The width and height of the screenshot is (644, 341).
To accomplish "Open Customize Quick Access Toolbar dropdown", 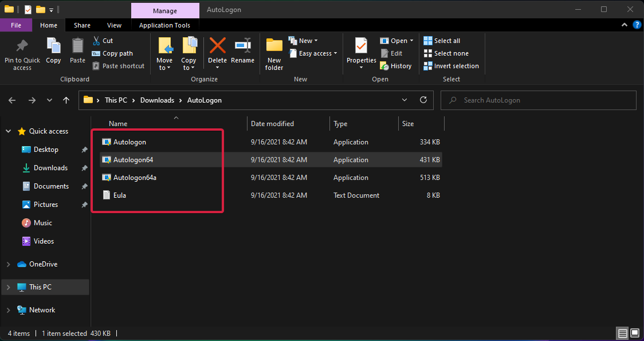I will tap(52, 9).
